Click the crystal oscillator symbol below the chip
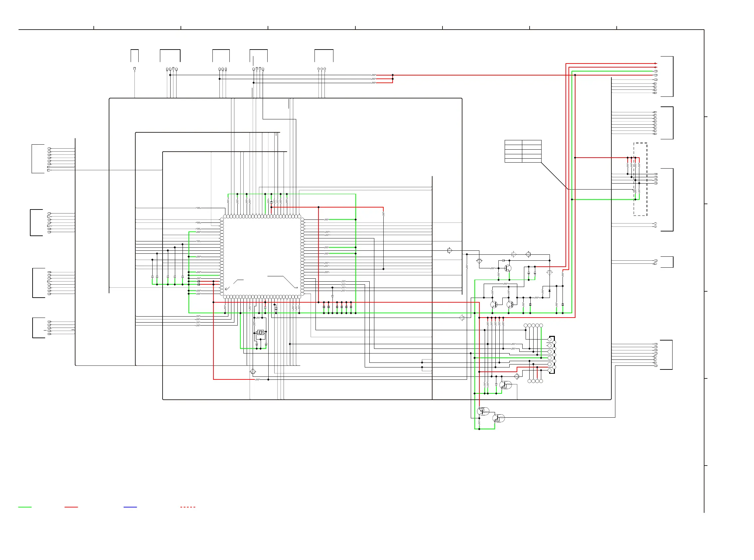 260,333
